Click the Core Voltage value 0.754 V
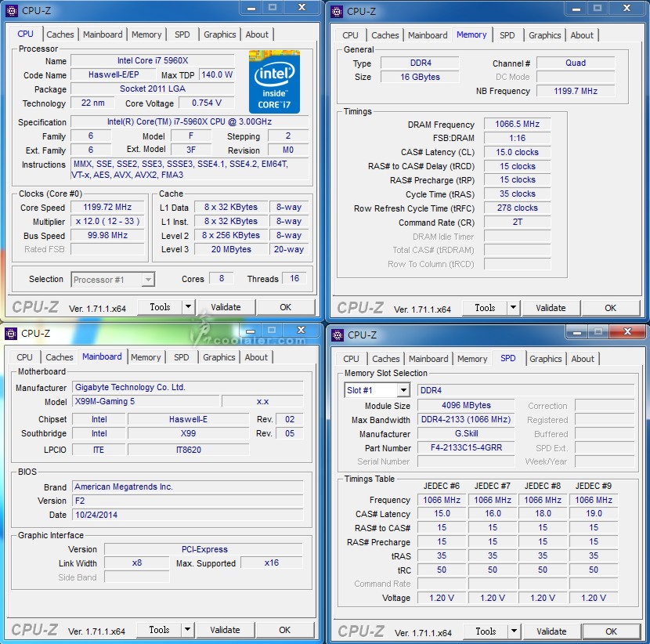This screenshot has width=650, height=644. click(x=207, y=103)
